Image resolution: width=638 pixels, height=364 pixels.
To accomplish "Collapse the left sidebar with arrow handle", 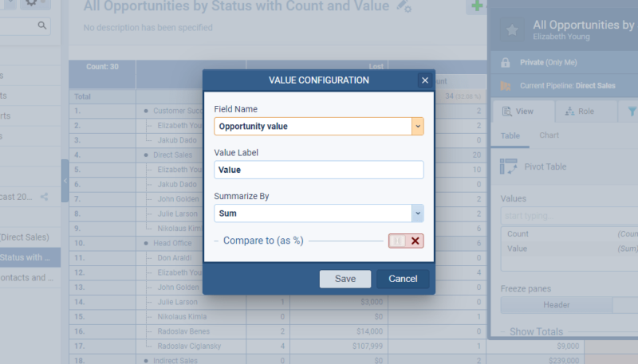I will [x=65, y=181].
